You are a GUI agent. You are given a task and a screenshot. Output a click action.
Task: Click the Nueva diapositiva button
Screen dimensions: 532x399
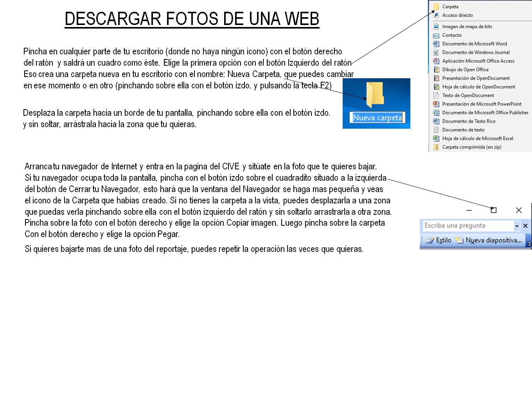click(x=489, y=240)
